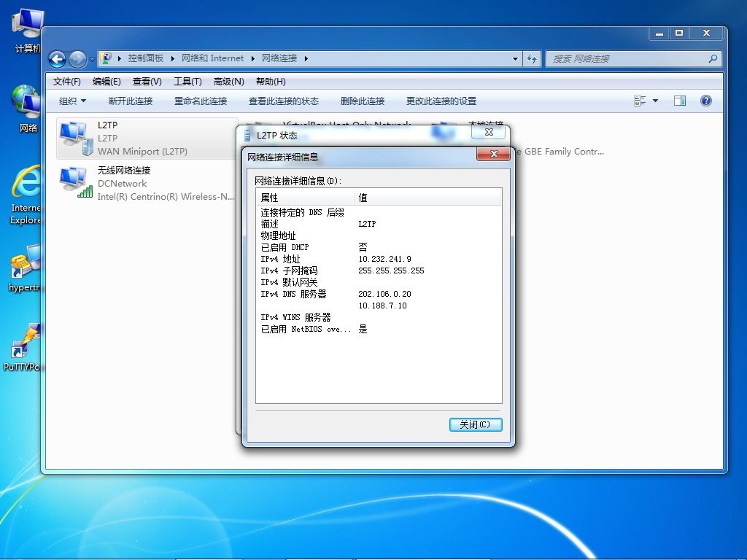Open the 工具(T) menu

(187, 82)
